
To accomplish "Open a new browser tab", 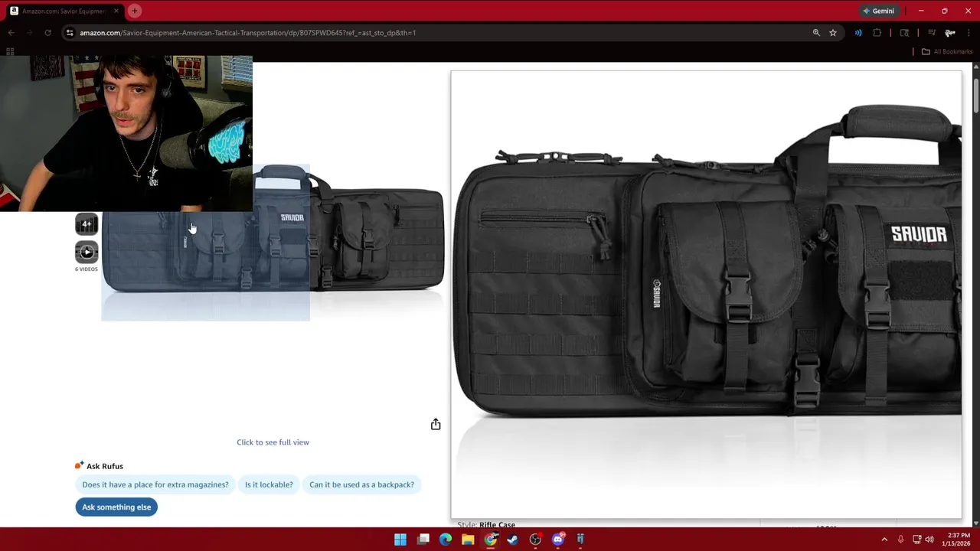I will tap(134, 11).
